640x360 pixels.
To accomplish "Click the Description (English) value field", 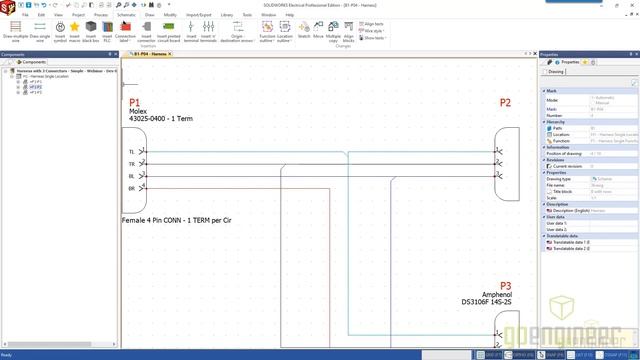I will 613,211.
